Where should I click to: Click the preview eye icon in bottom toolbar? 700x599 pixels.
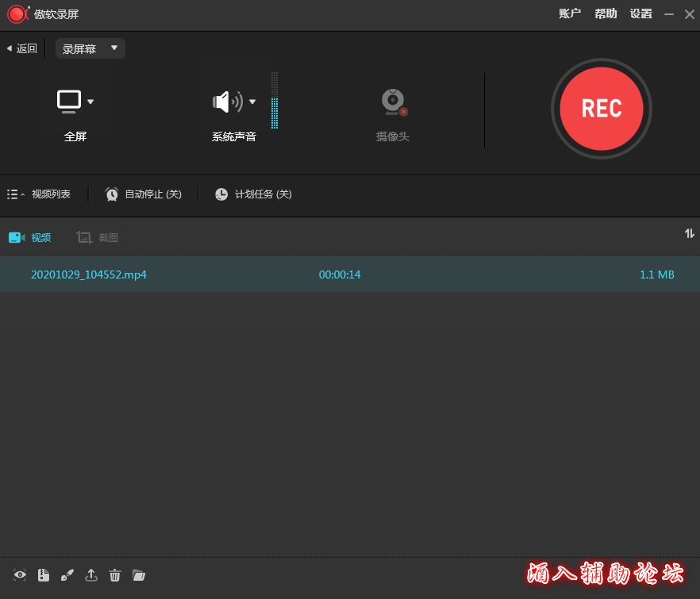pyautogui.click(x=21, y=575)
